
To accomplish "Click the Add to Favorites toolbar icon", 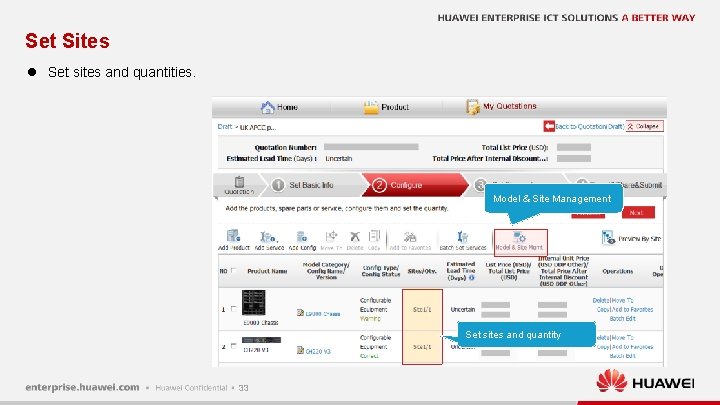I will point(410,240).
